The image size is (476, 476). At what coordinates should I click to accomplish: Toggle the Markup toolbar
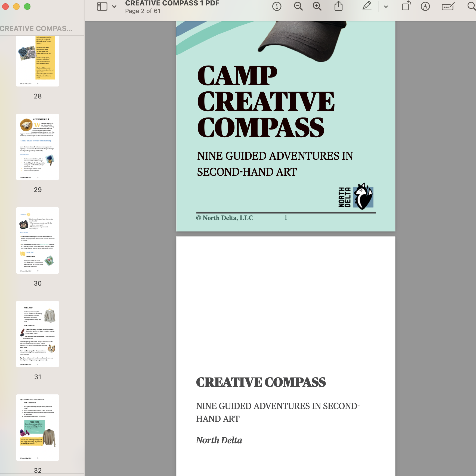tap(425, 6)
